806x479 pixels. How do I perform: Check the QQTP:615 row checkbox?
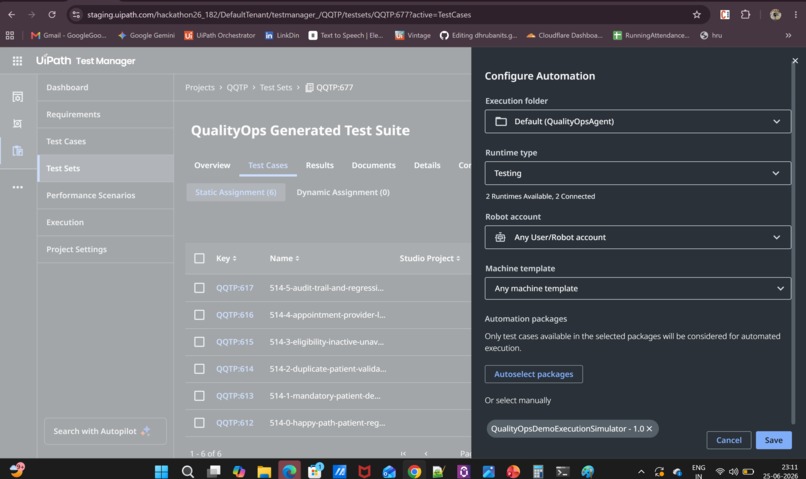tap(199, 342)
